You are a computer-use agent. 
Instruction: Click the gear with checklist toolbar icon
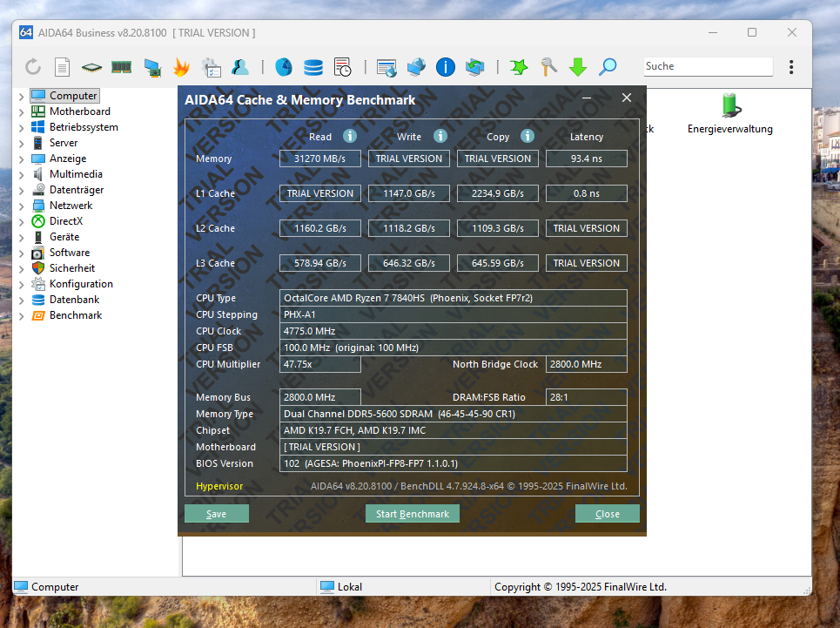coord(211,67)
